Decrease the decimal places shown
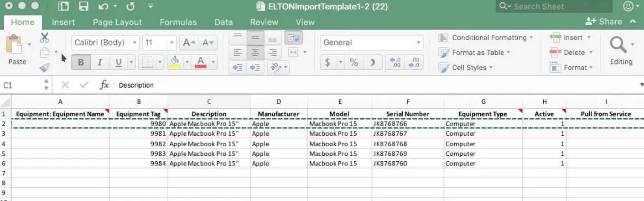This screenshot has width=644, height=201. 414,63
